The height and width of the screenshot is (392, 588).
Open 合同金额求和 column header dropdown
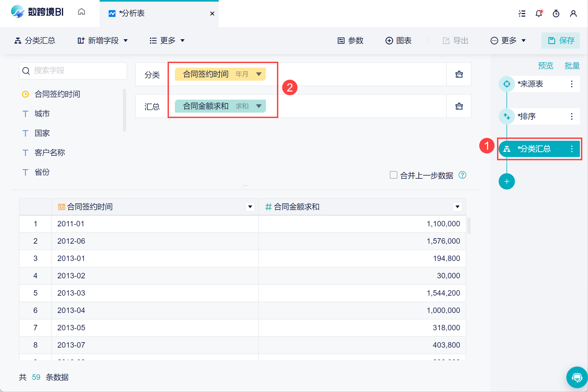[x=458, y=207]
